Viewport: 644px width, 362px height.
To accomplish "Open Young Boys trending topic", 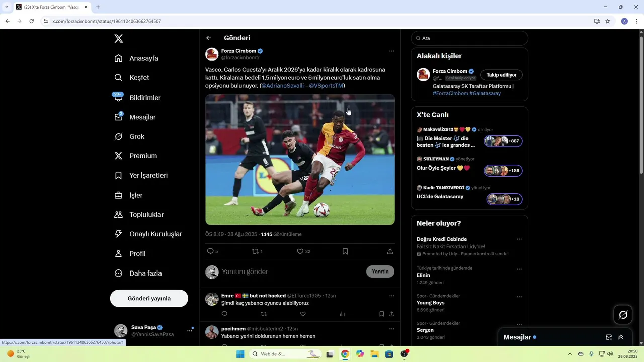I will pos(469,303).
